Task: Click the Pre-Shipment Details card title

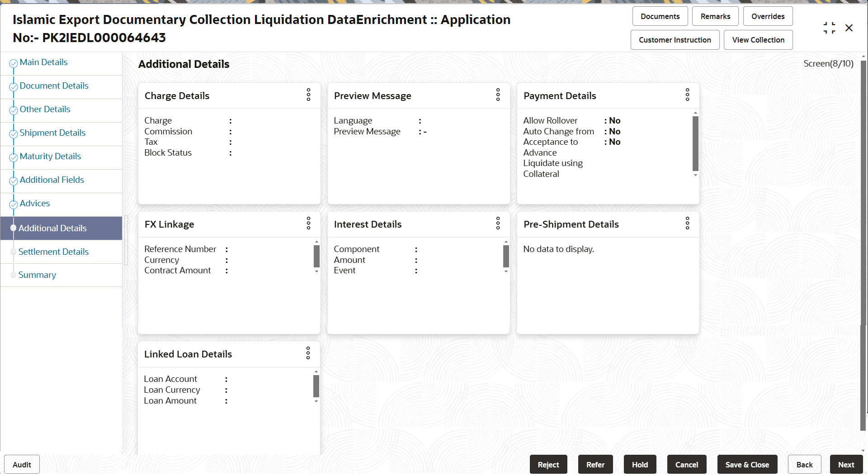Action: point(571,224)
